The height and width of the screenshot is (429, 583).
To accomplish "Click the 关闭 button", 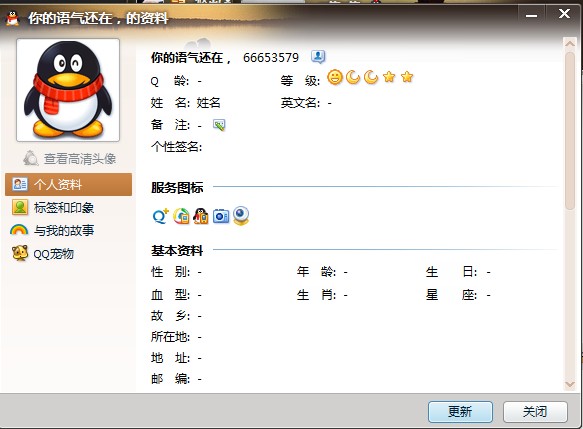I will pos(535,412).
